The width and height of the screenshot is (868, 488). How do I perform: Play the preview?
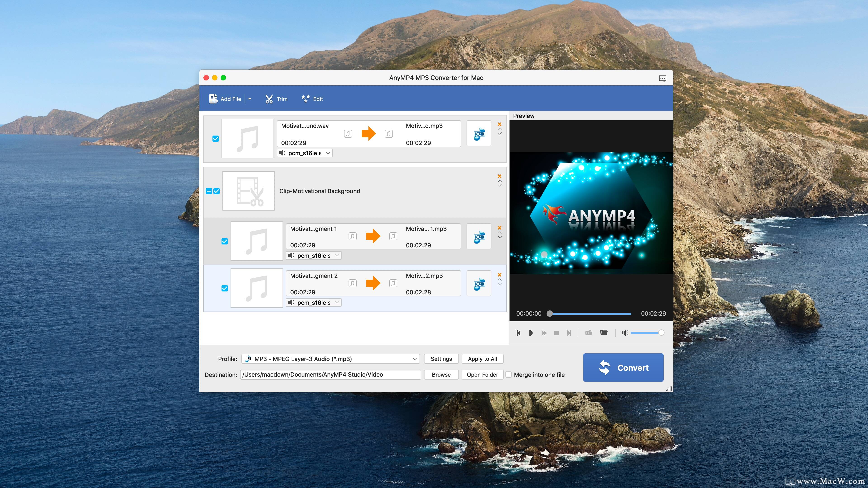(531, 333)
